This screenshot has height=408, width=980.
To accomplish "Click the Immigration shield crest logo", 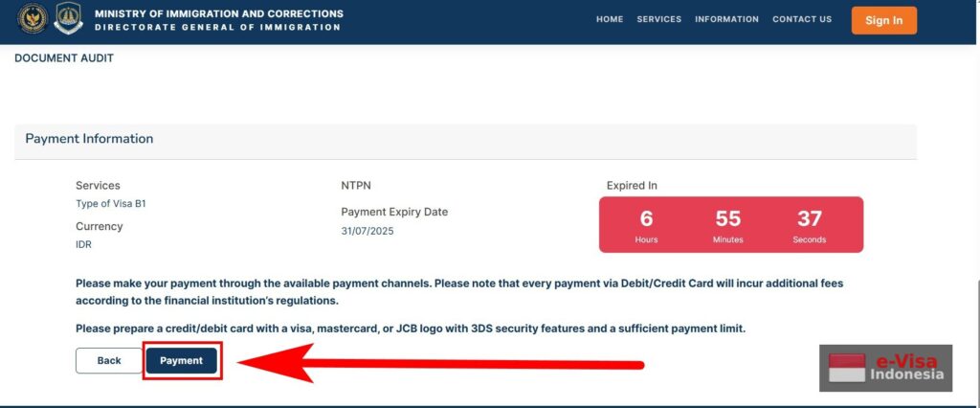I will pos(68,19).
